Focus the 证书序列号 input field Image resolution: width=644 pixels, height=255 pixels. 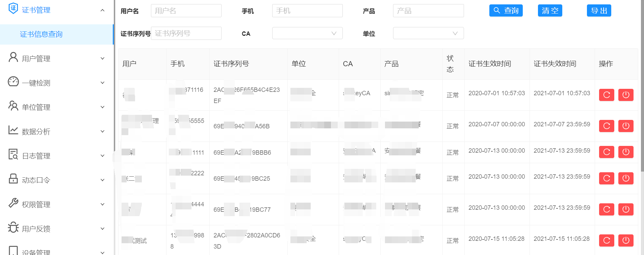(x=186, y=33)
